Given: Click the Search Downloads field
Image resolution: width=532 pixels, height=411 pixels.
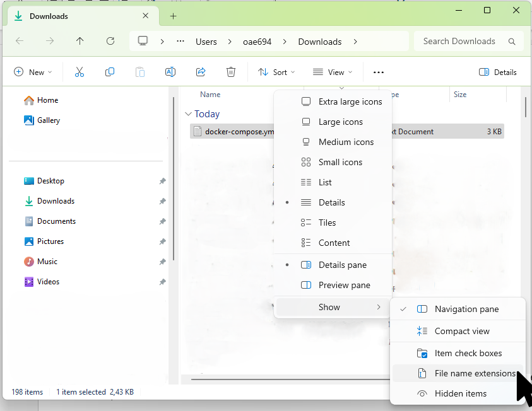Looking at the screenshot, I should (461, 42).
